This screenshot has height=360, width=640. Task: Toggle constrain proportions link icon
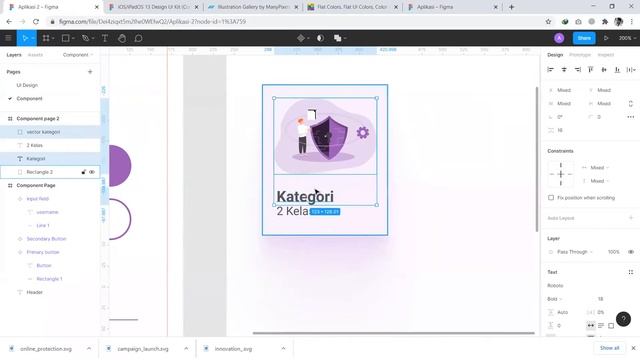point(631,103)
